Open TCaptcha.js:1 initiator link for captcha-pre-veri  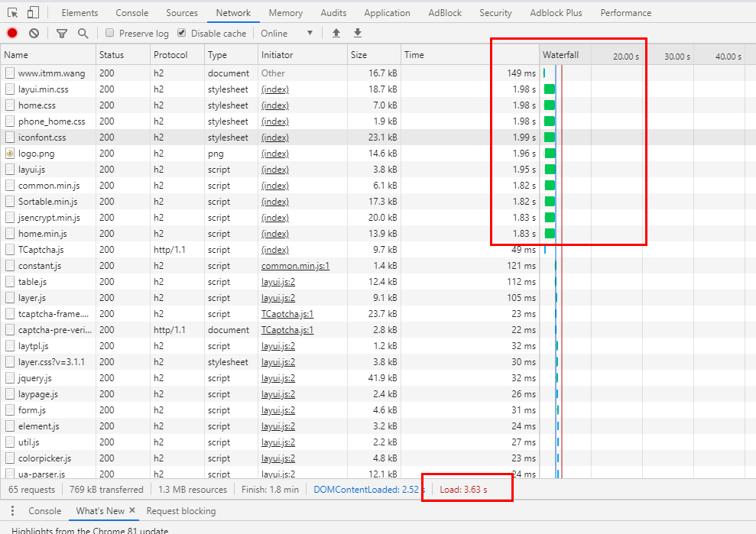[x=287, y=330]
